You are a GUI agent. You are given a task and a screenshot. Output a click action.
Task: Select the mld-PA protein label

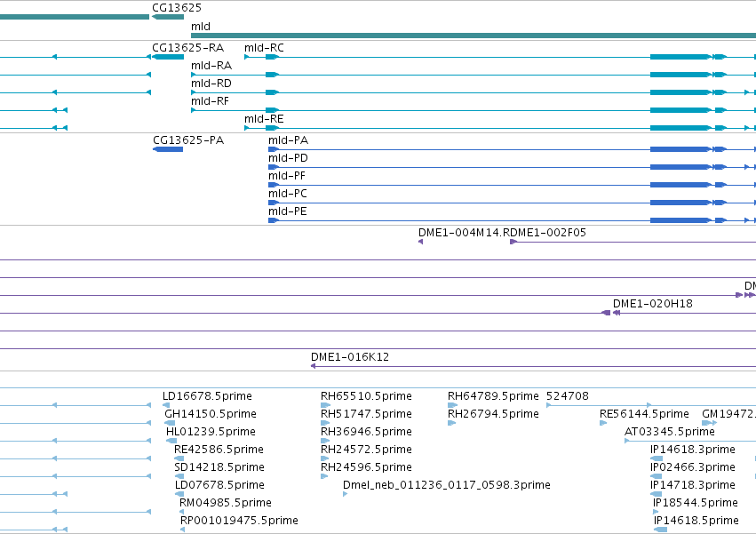point(288,140)
